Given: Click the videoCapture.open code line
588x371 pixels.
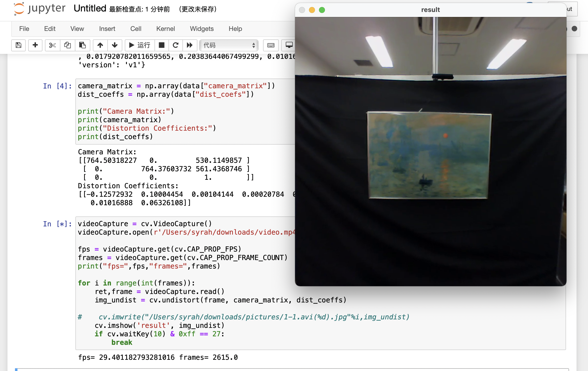Looking at the screenshot, I should pos(186,232).
